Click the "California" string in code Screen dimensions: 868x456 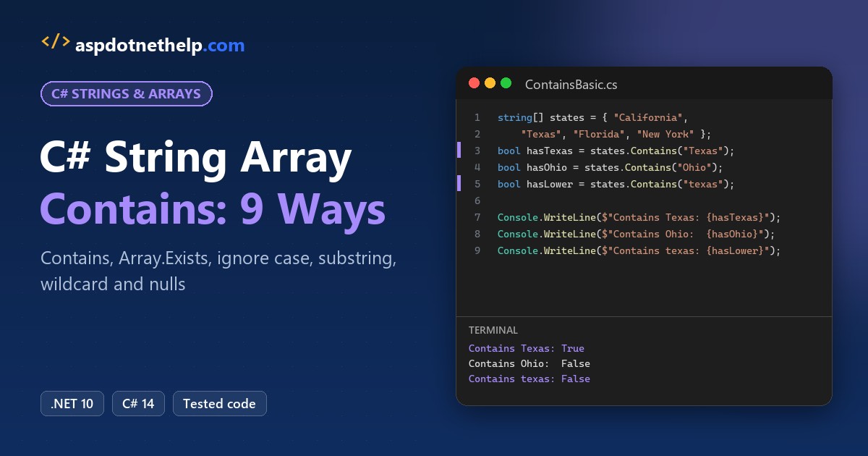coord(648,117)
